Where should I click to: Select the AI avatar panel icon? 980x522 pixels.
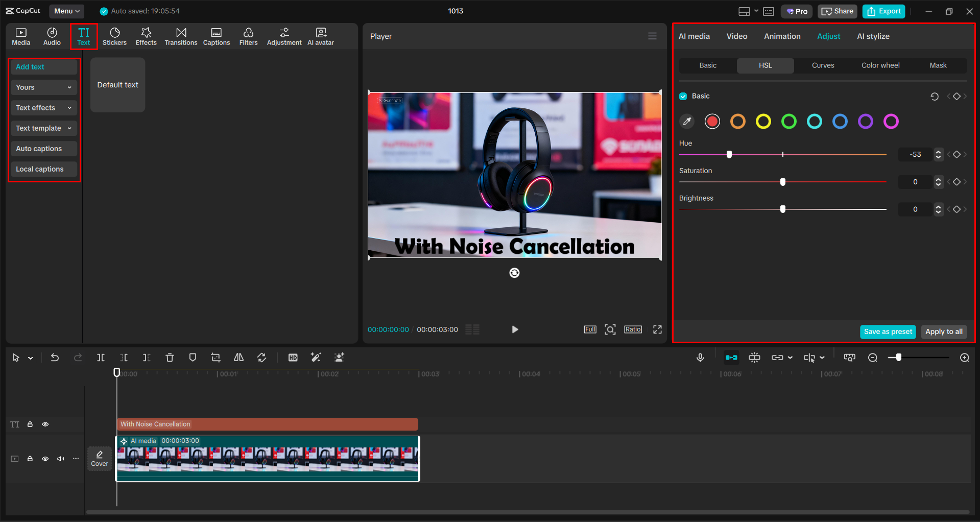tap(320, 36)
